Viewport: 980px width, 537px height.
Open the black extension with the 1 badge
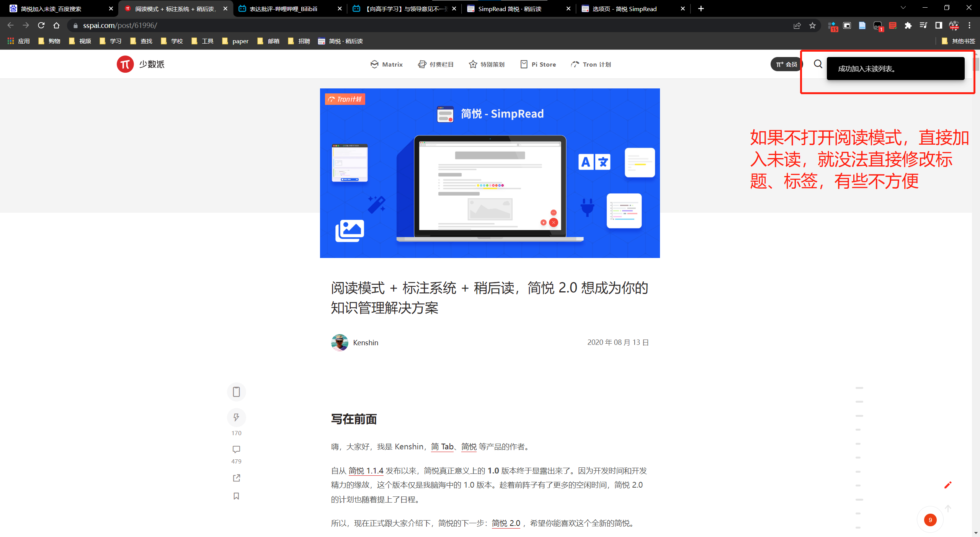[878, 26]
